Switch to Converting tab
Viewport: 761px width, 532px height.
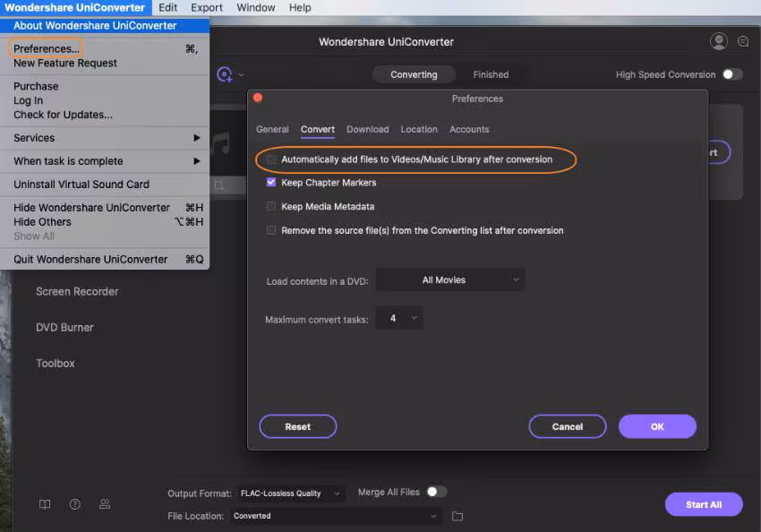414,74
